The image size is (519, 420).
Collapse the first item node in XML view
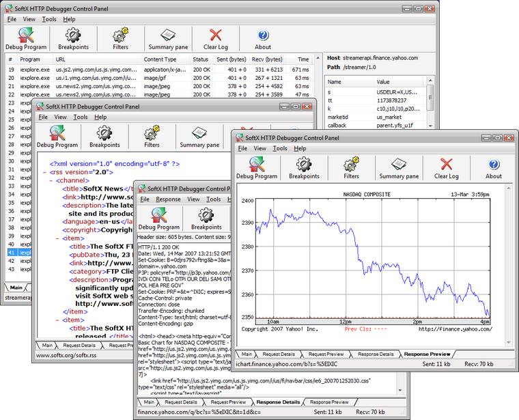(57, 238)
